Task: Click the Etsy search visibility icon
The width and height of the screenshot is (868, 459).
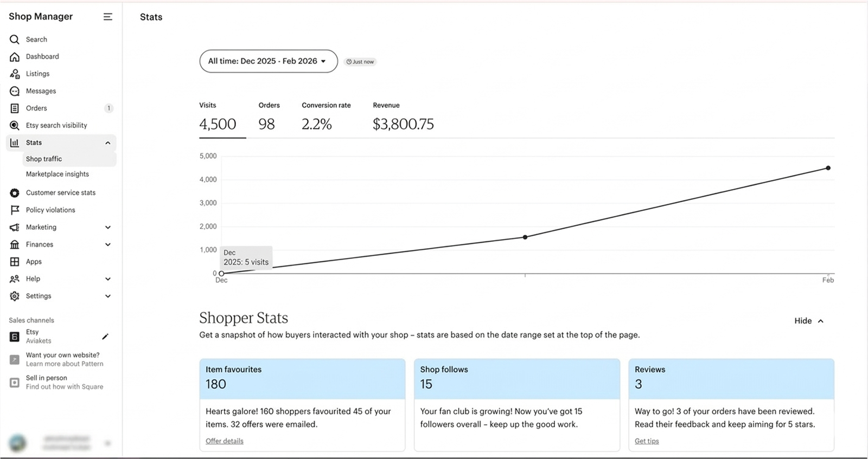Action: 15,125
